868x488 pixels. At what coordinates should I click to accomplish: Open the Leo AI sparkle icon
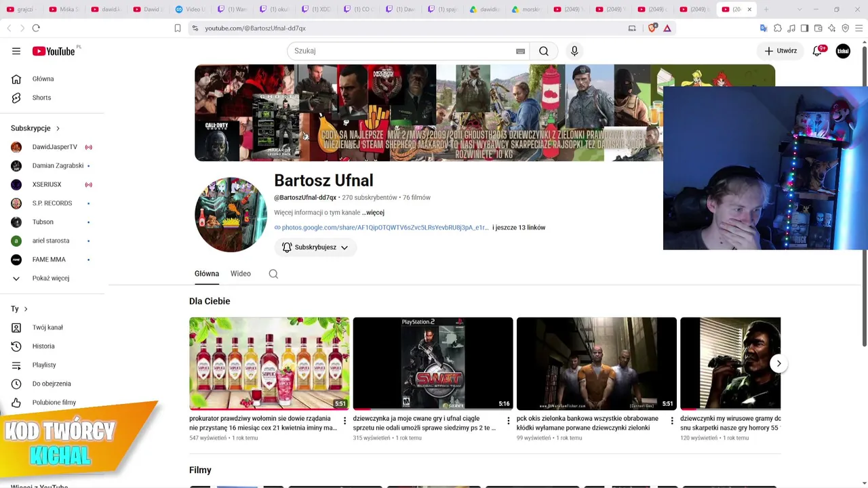click(x=832, y=28)
